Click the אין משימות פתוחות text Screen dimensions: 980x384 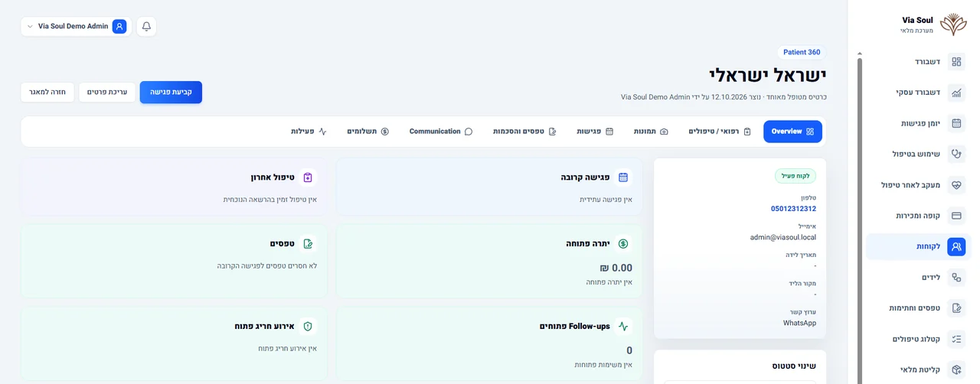603,365
